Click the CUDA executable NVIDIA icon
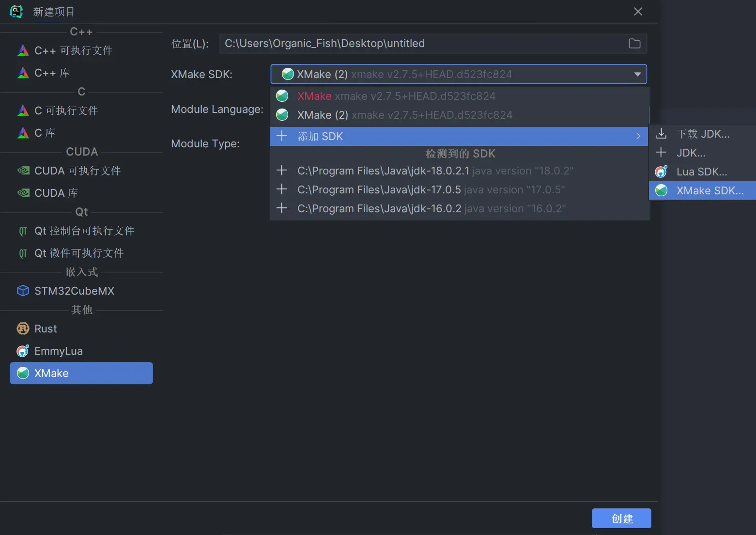 coord(23,171)
